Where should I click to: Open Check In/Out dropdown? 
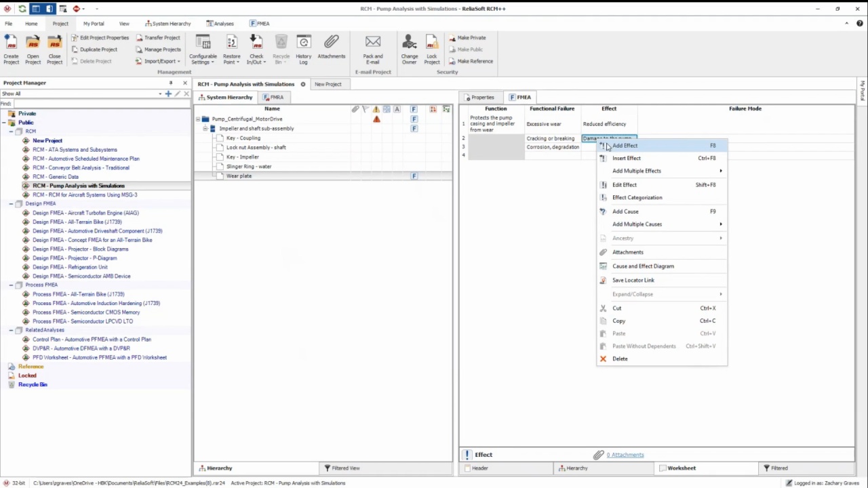(x=256, y=50)
